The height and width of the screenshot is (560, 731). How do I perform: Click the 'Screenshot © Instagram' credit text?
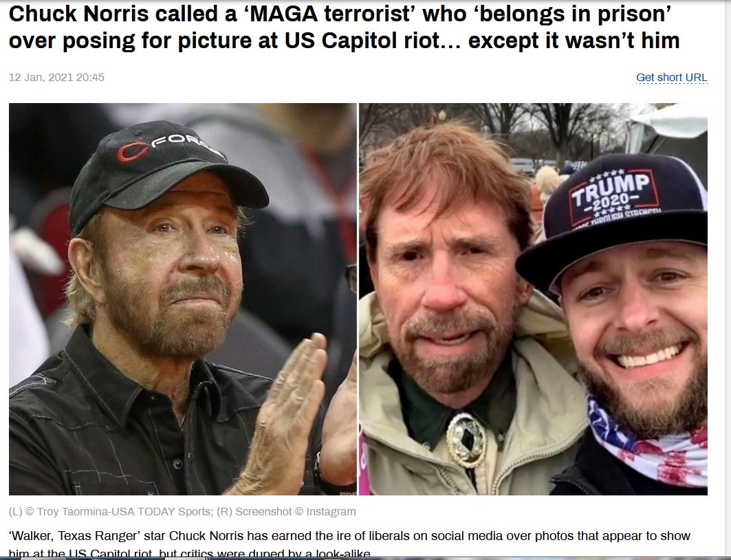(296, 511)
